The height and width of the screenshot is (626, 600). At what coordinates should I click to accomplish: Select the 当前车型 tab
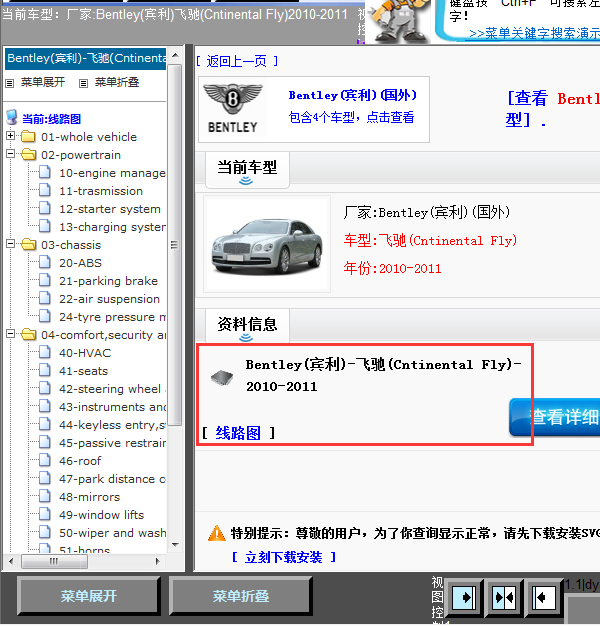pos(247,169)
